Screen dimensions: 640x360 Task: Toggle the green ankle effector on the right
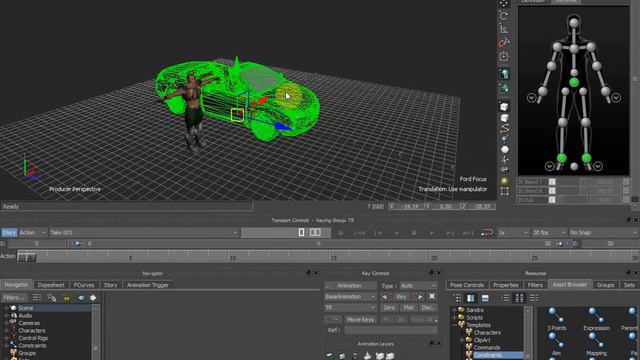587,158
